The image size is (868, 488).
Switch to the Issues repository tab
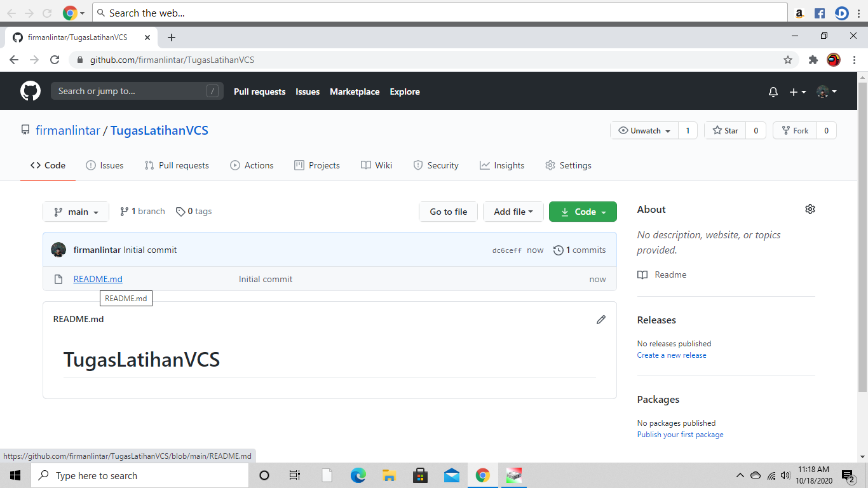coord(105,165)
